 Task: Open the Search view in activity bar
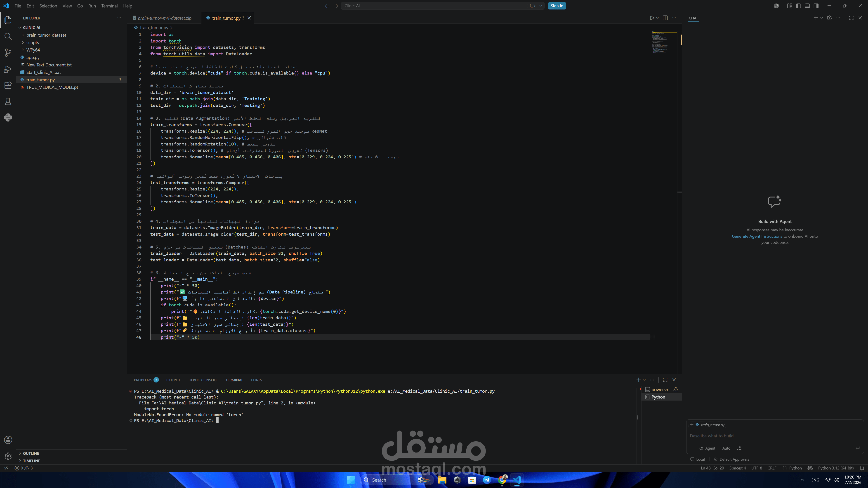8,36
